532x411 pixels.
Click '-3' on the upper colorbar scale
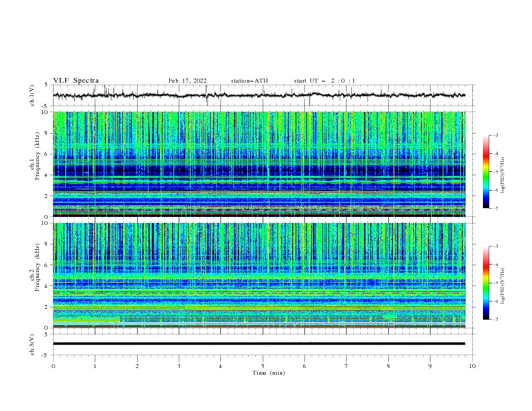pyautogui.click(x=495, y=135)
